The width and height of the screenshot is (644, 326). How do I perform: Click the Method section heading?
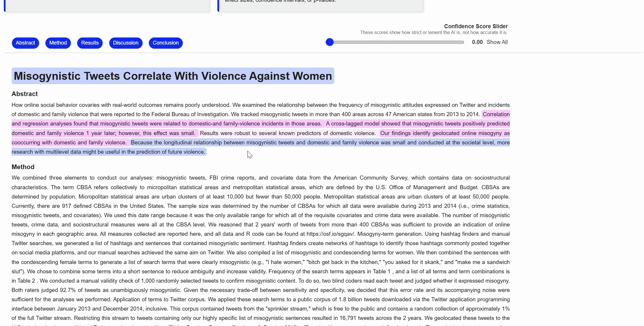click(x=23, y=167)
